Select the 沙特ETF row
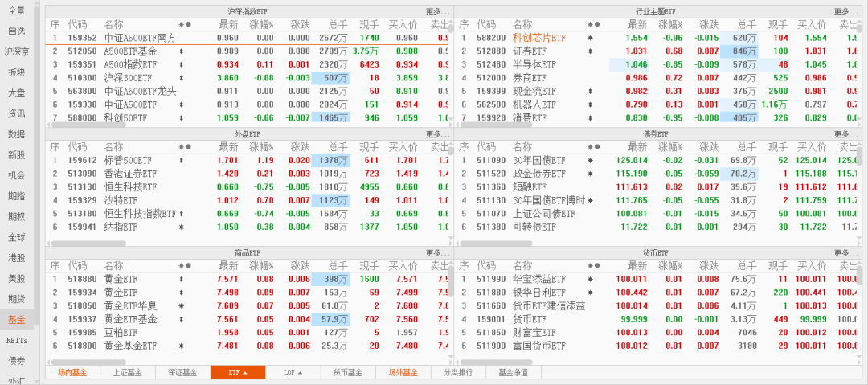The image size is (868, 385). pos(247,200)
